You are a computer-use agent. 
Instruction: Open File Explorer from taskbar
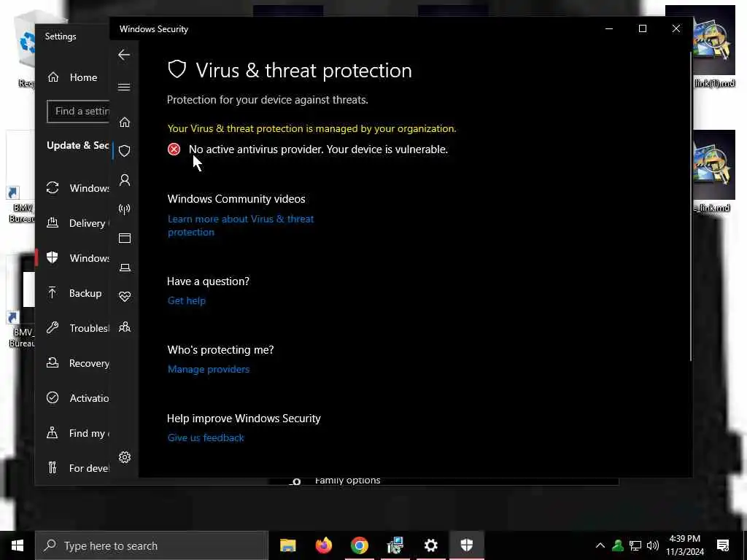point(287,545)
